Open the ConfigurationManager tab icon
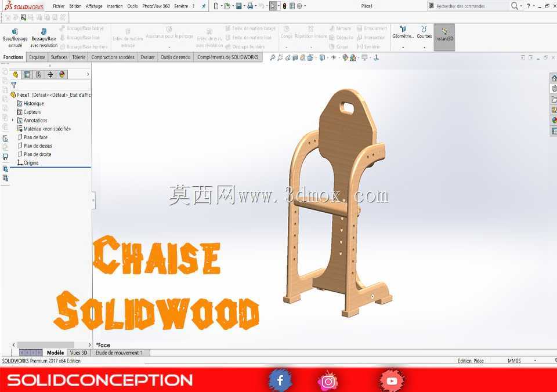Viewport: 557px width, 392px height. [x=39, y=74]
